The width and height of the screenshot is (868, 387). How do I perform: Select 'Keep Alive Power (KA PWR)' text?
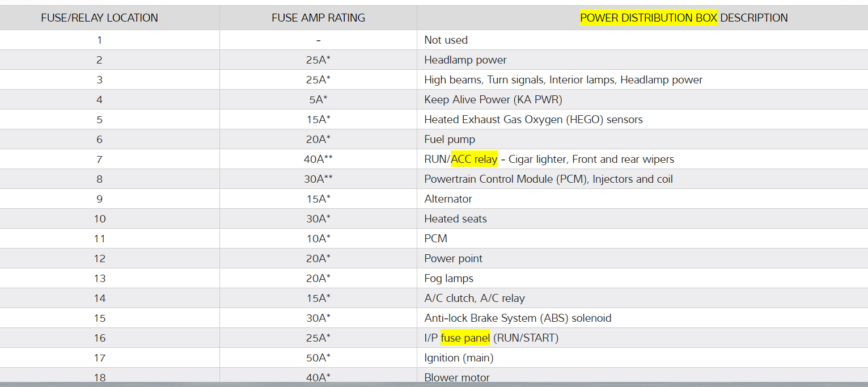(493, 100)
